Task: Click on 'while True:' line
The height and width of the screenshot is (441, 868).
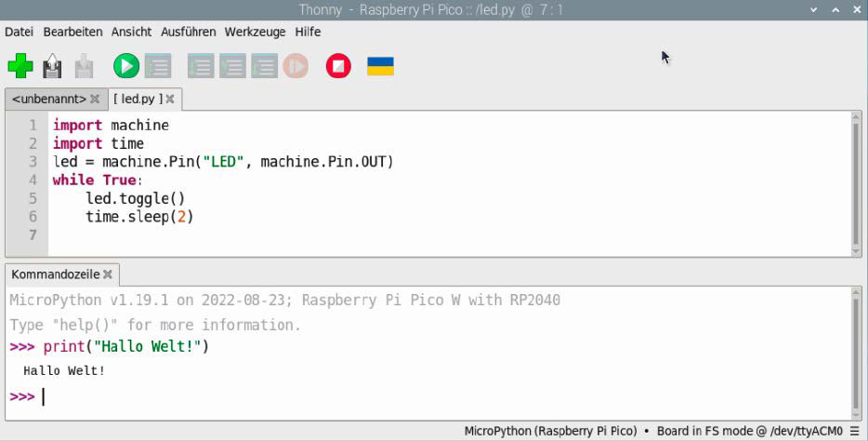Action: (98, 180)
